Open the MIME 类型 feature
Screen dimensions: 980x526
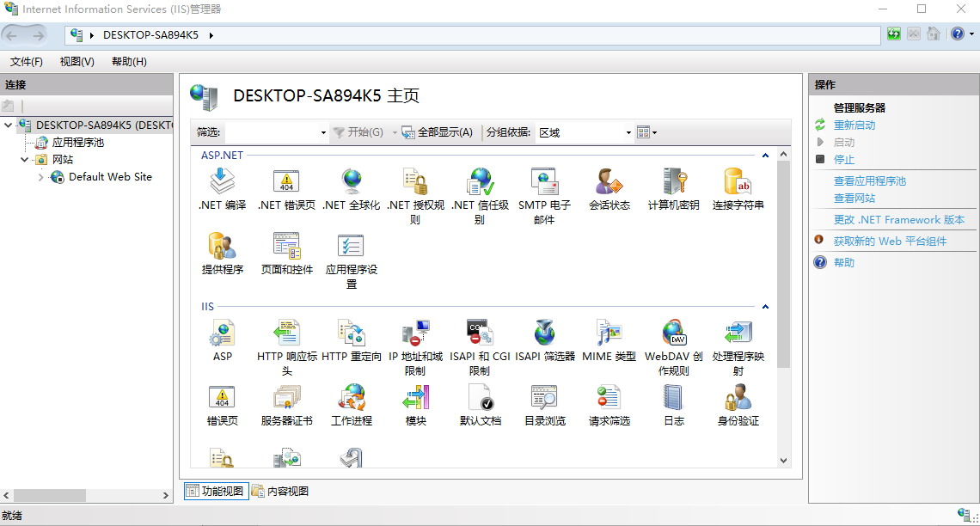tap(609, 333)
